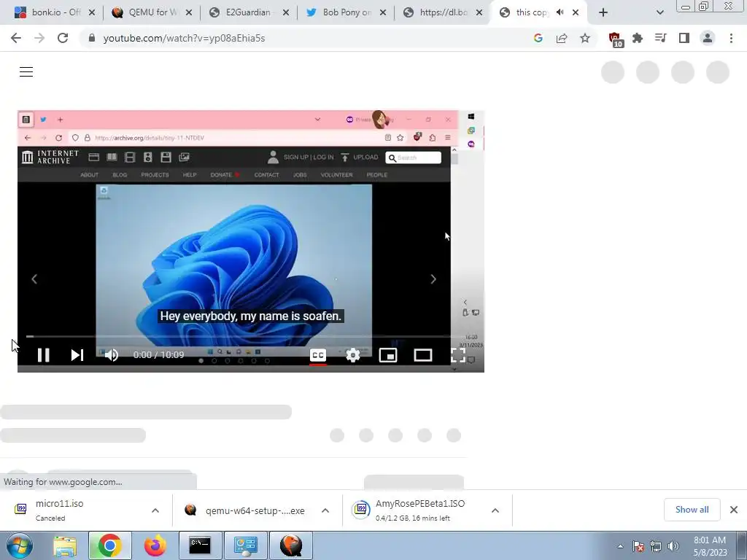Reload the current page
Viewport: 747px width, 560px height.
click(63, 38)
